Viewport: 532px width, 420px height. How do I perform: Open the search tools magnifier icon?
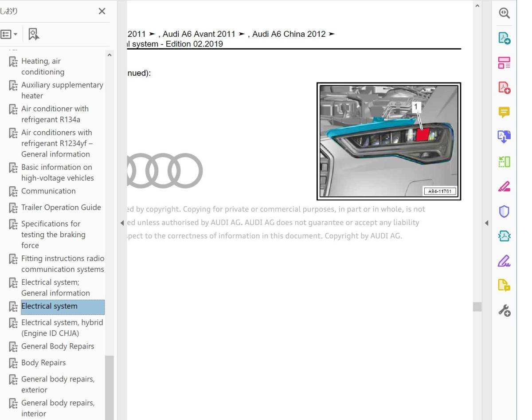pyautogui.click(x=505, y=13)
